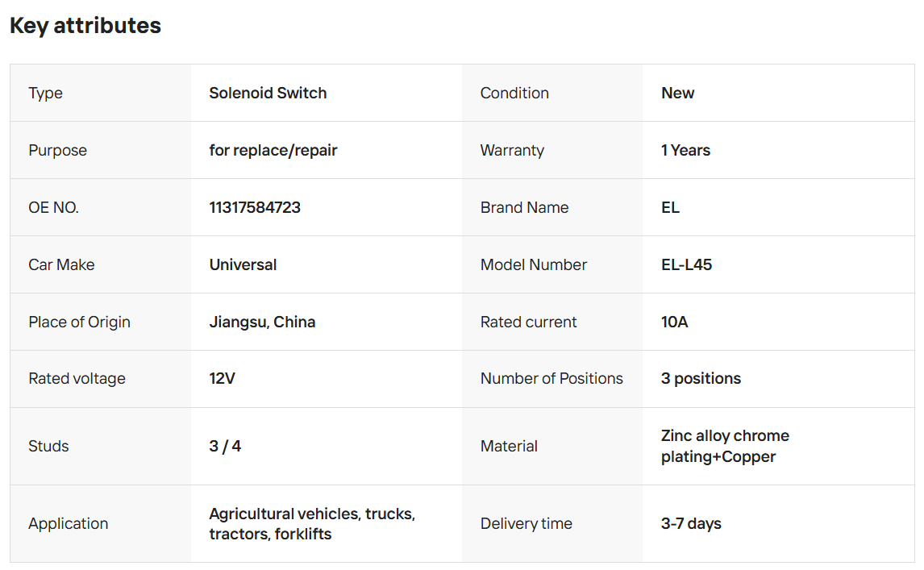Click the 3 / 4 studs value

coord(225,446)
